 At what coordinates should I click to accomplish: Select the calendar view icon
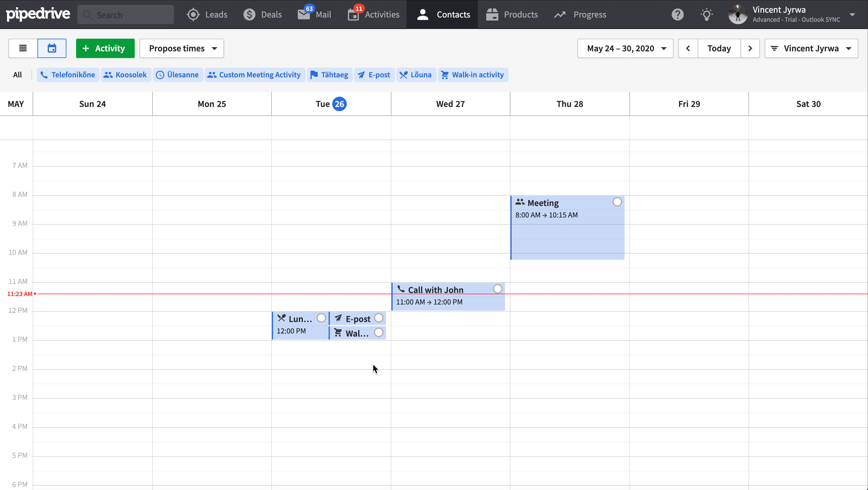52,48
